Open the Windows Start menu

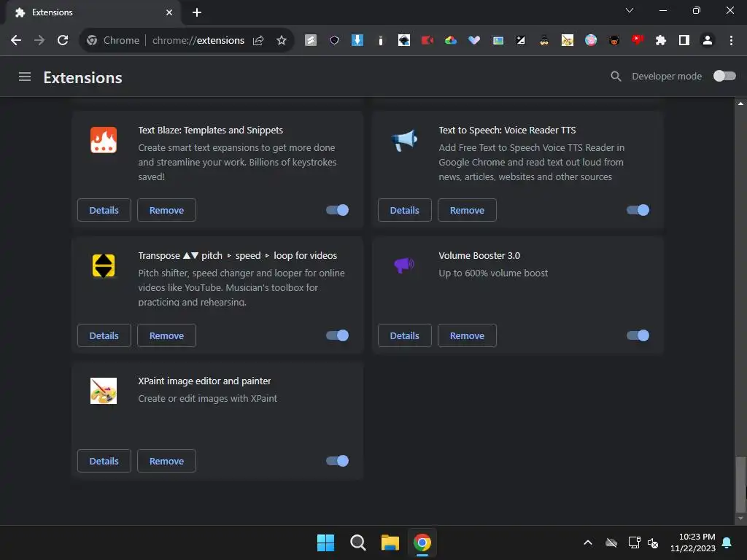pyautogui.click(x=326, y=542)
